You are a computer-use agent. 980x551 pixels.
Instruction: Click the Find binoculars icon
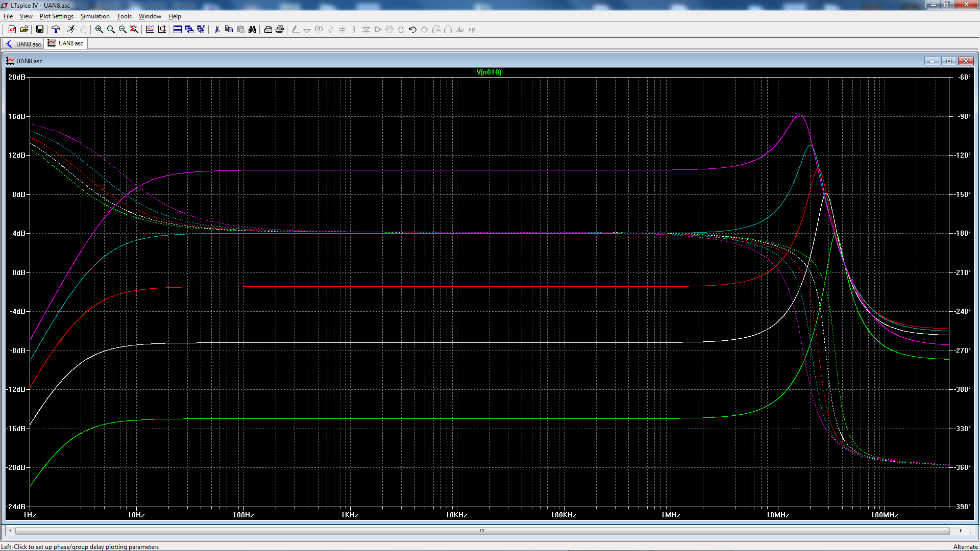(x=252, y=30)
